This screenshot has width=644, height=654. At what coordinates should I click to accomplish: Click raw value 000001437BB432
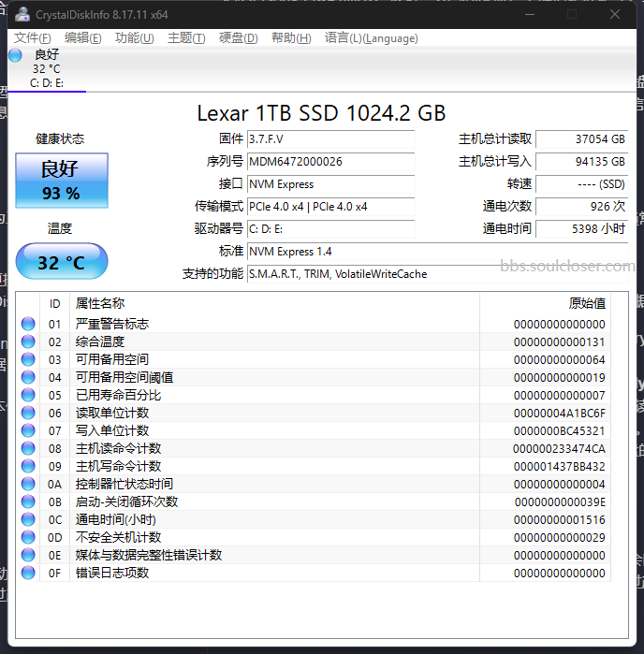pyautogui.click(x=559, y=467)
